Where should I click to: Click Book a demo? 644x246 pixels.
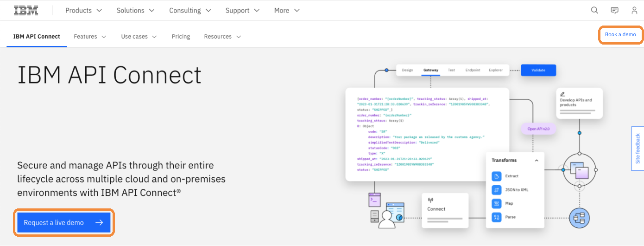[x=620, y=35]
